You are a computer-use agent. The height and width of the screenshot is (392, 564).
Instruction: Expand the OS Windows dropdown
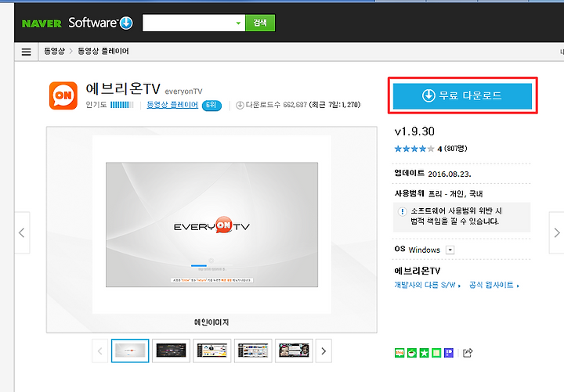point(450,250)
